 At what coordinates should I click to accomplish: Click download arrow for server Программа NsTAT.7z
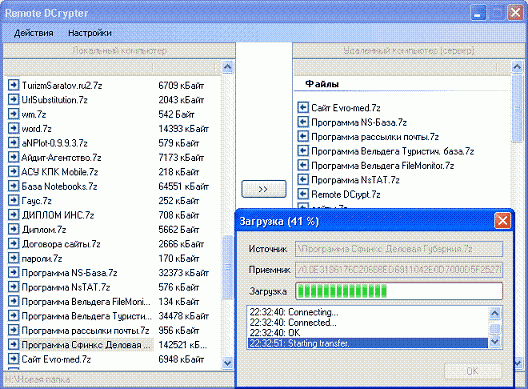(303, 180)
